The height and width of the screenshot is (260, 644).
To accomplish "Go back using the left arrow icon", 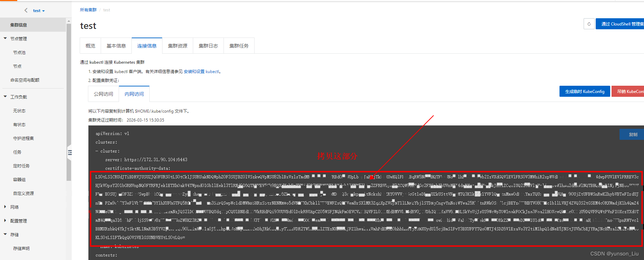I will coord(26,10).
